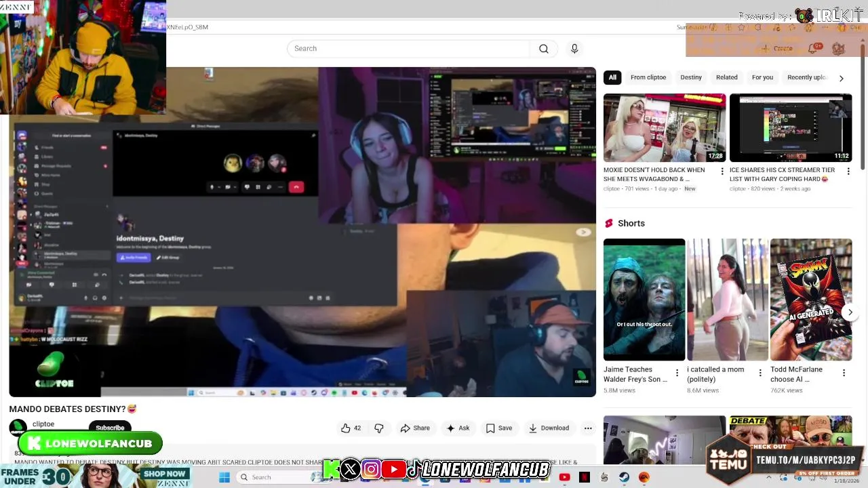The height and width of the screenshot is (488, 868).
Task: Click the '8.6M views' text
Action: (x=703, y=390)
